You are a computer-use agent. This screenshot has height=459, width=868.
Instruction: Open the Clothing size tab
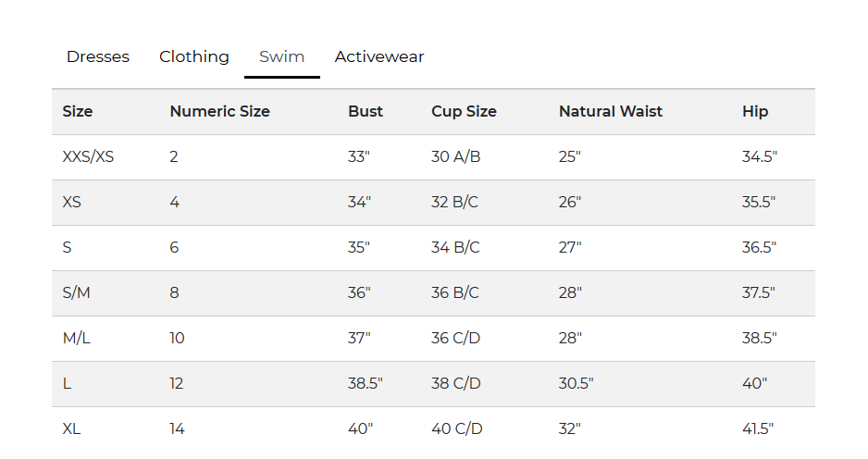(x=194, y=56)
